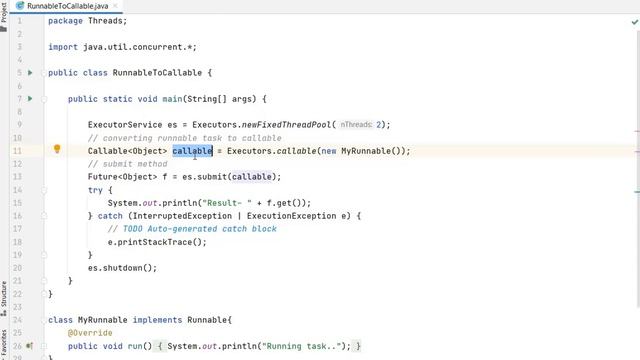The width and height of the screenshot is (640, 360).
Task: Click 'InterruptedException' in catch clause
Action: point(182,216)
